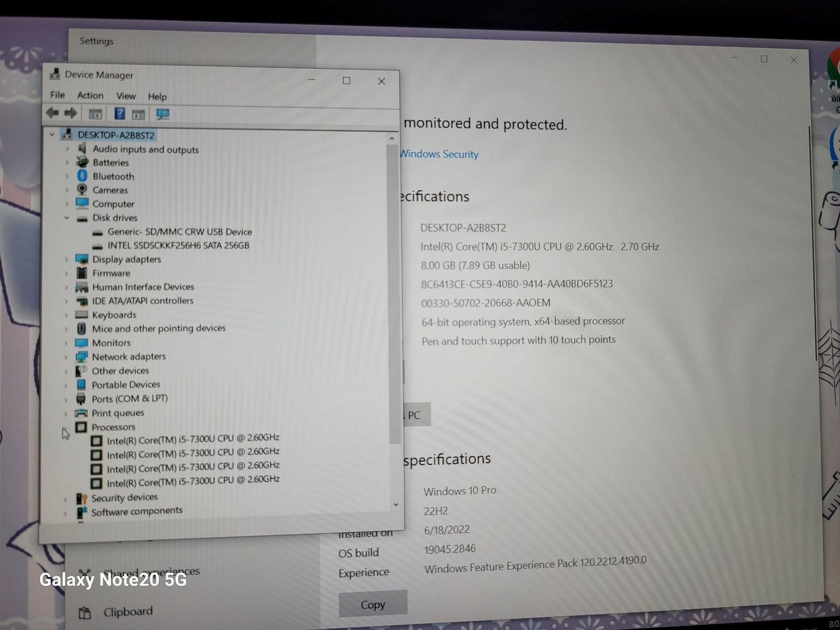840x630 pixels.
Task: Click the Copy button under Windows specifications
Action: tap(373, 604)
